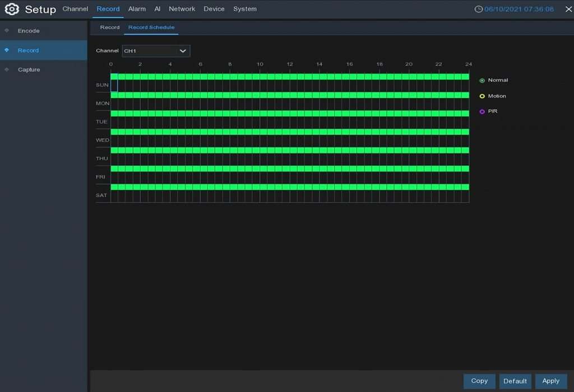Apply the schedule changes
574x392 pixels.
click(551, 381)
